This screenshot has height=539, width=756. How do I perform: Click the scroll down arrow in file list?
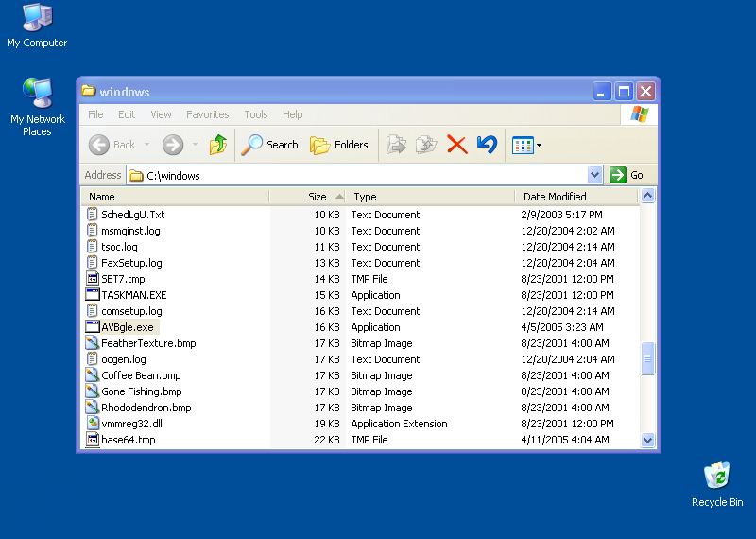click(x=647, y=440)
